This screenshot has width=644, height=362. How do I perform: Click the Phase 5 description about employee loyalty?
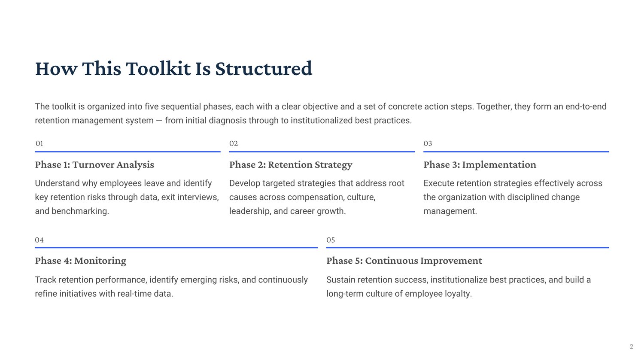pos(459,287)
